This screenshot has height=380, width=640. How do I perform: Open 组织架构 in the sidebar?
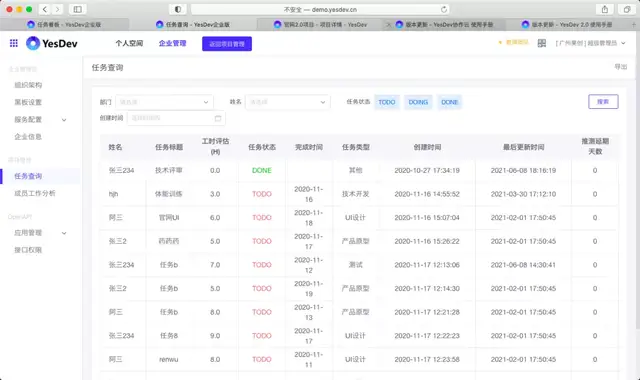28,85
